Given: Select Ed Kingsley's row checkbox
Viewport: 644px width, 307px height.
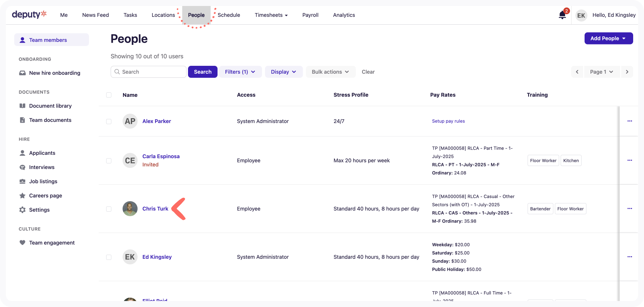Looking at the screenshot, I should pyautogui.click(x=109, y=257).
